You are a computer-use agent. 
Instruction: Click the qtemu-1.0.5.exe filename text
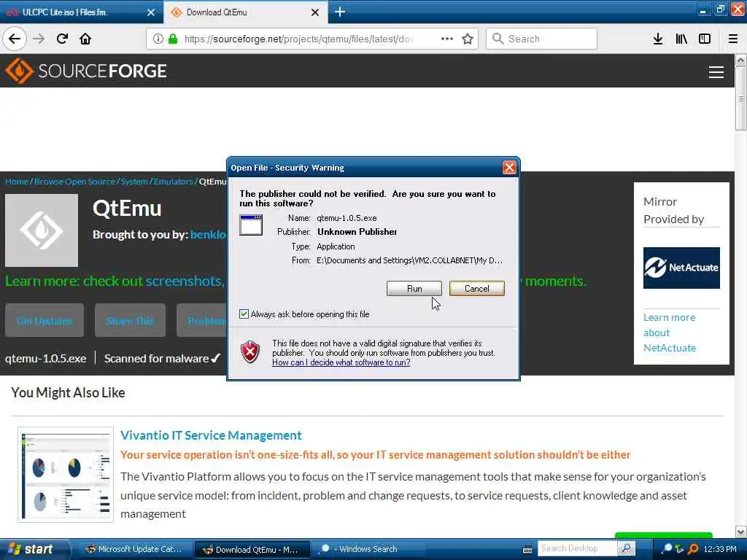(x=46, y=359)
